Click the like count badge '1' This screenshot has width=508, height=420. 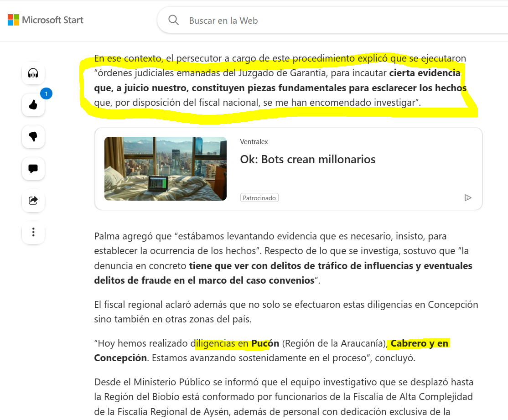coord(47,93)
